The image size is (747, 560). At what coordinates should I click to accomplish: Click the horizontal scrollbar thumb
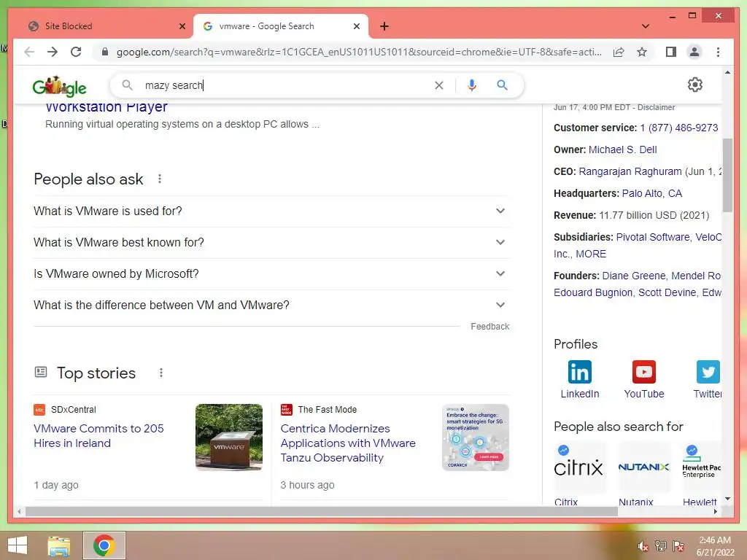[x=322, y=511]
